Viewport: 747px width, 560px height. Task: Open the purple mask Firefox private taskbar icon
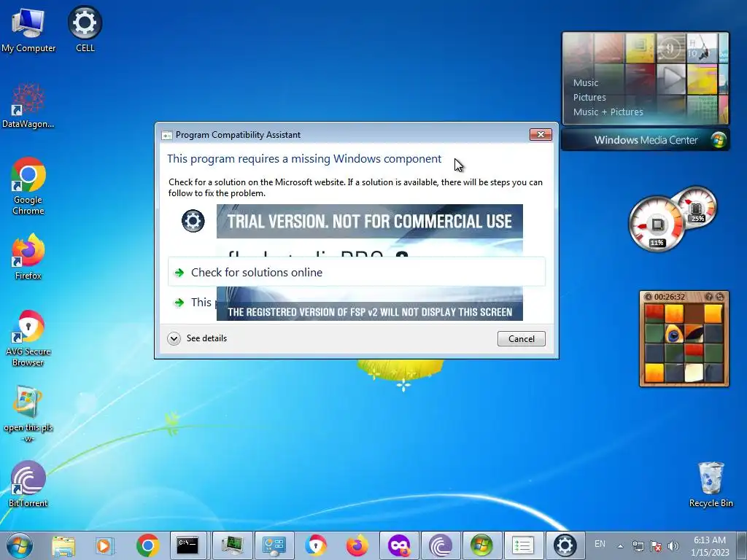tap(399, 545)
